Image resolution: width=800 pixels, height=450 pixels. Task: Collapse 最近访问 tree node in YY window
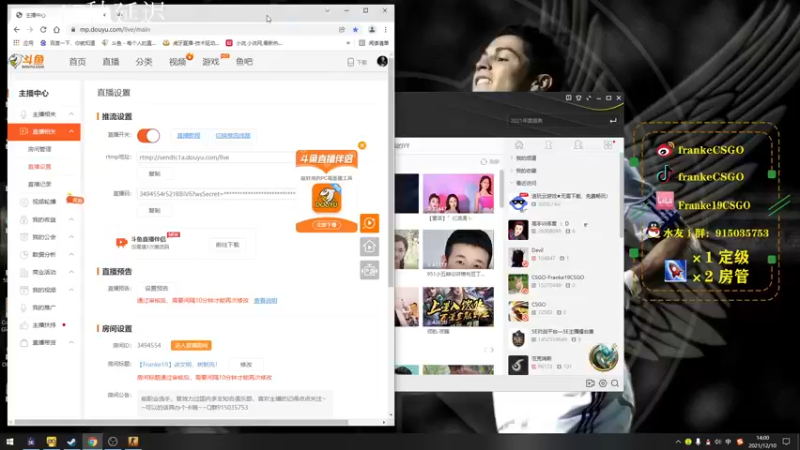click(512, 183)
